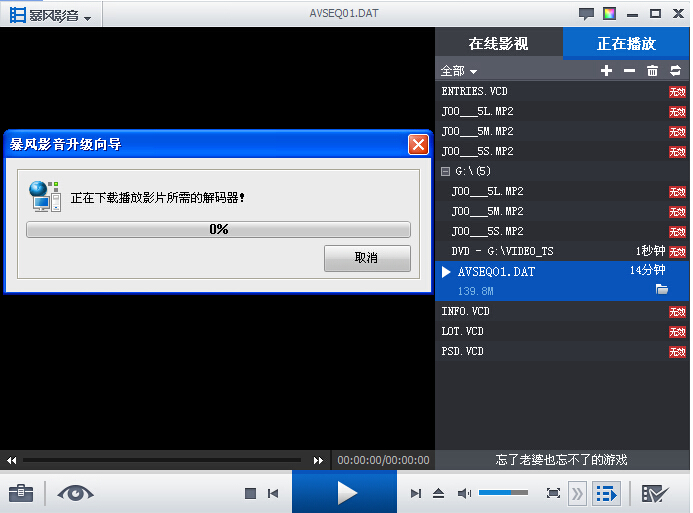Viewport: 693px width, 513px height.
Task: Stop playback with the square button
Action: [251, 493]
